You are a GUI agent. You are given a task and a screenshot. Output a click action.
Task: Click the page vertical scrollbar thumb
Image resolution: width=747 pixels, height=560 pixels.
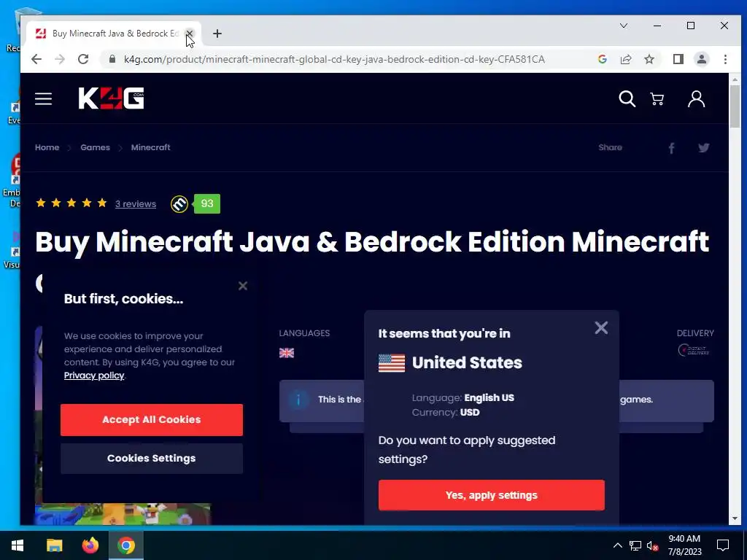click(734, 107)
